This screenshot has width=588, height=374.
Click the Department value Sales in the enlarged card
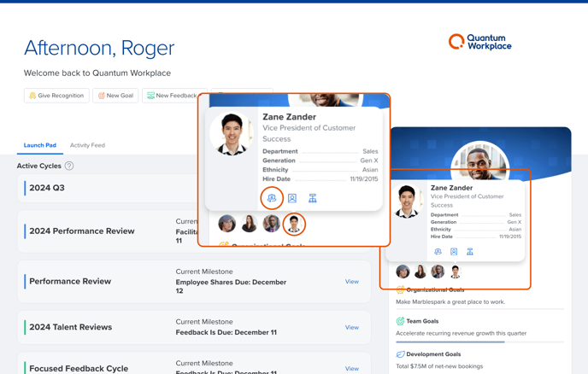click(370, 151)
